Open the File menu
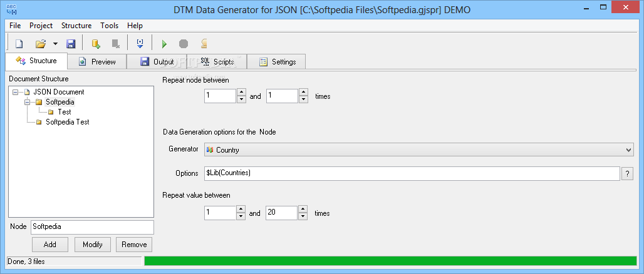The width and height of the screenshot is (644, 274). click(x=15, y=26)
